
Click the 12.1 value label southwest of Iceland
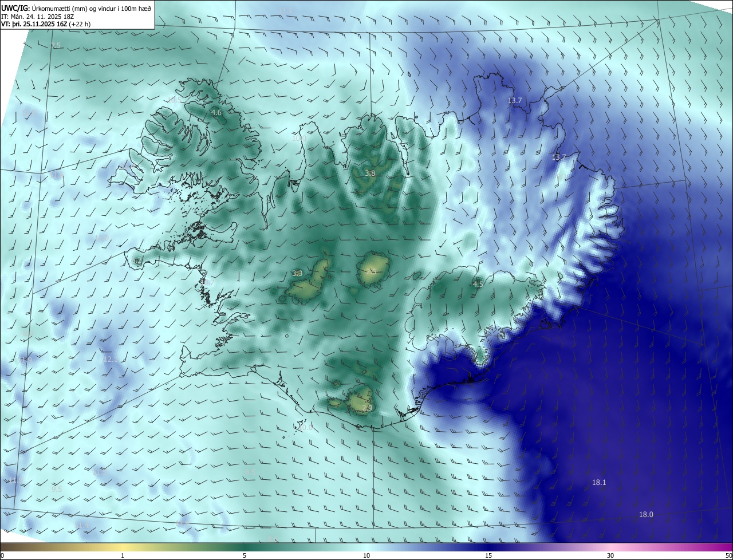tap(111, 360)
